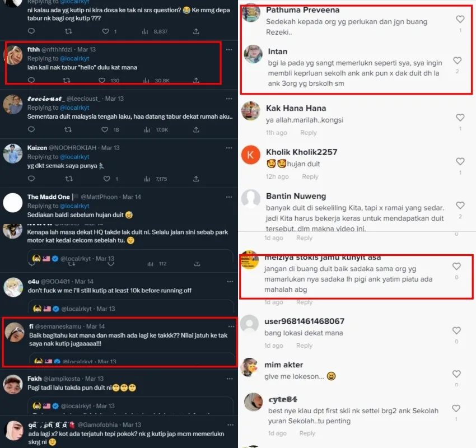
Task: Open more options on ftHh's tweet
Action: coord(228,50)
